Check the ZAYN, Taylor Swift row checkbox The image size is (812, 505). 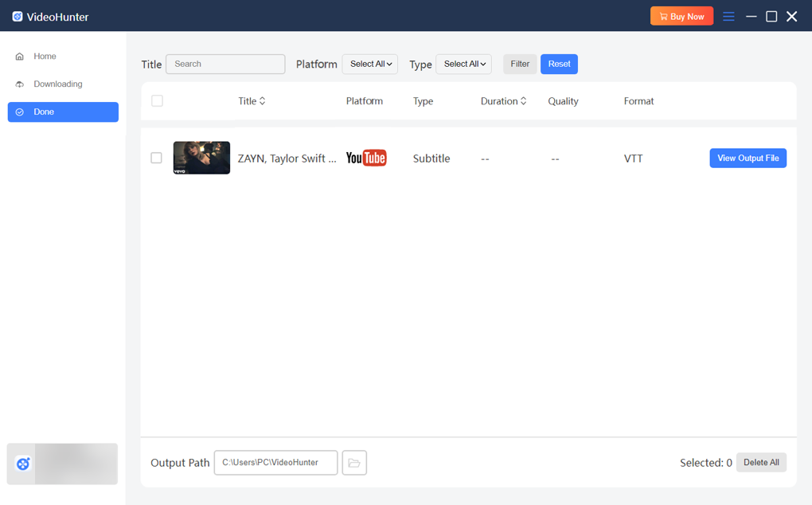[156, 158]
